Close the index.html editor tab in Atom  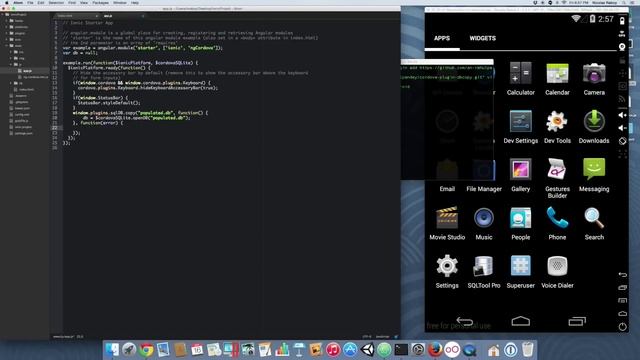(96, 16)
